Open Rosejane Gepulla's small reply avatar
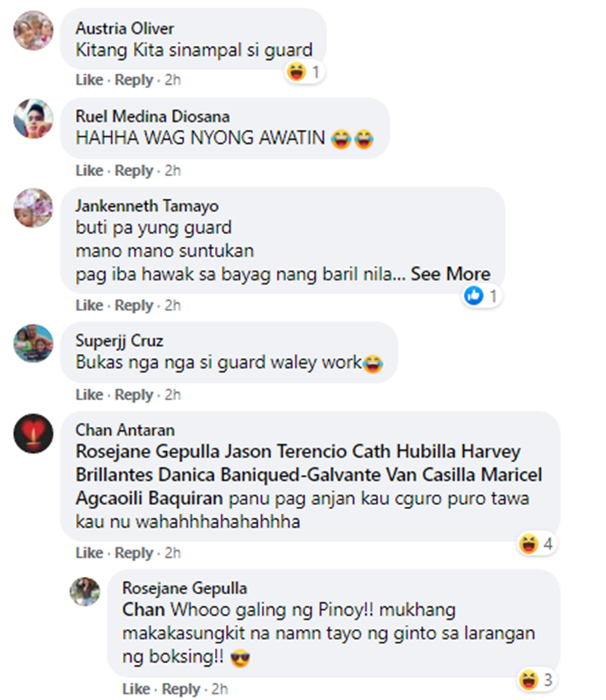Screen dimensions: 606x700 (85, 592)
